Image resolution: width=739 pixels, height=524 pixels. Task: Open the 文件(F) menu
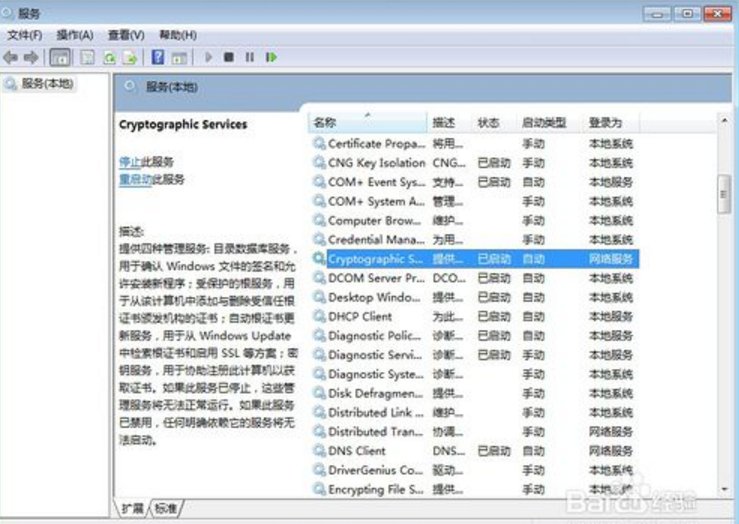click(x=25, y=35)
